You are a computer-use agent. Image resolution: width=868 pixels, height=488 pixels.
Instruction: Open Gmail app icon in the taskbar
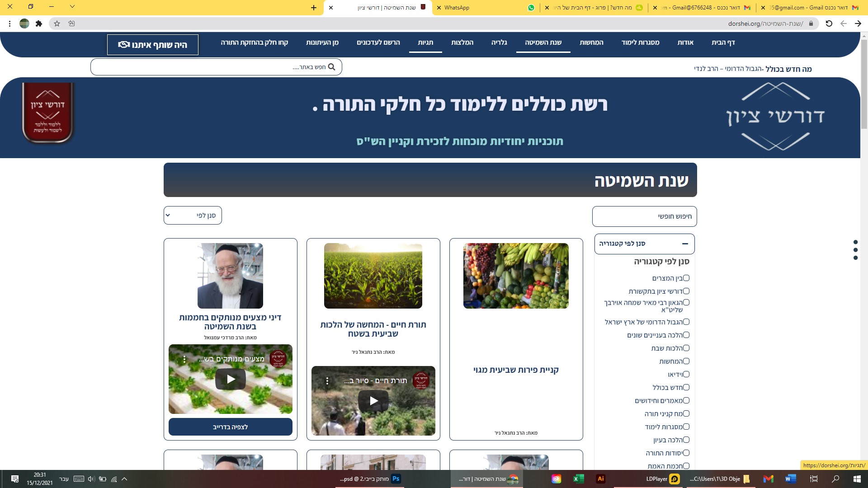pyautogui.click(x=769, y=479)
